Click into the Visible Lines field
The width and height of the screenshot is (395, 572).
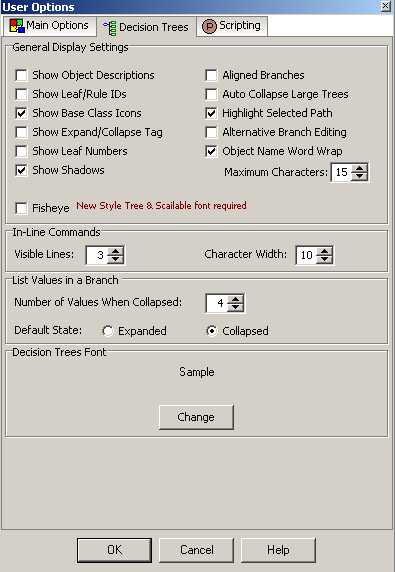click(x=97, y=255)
